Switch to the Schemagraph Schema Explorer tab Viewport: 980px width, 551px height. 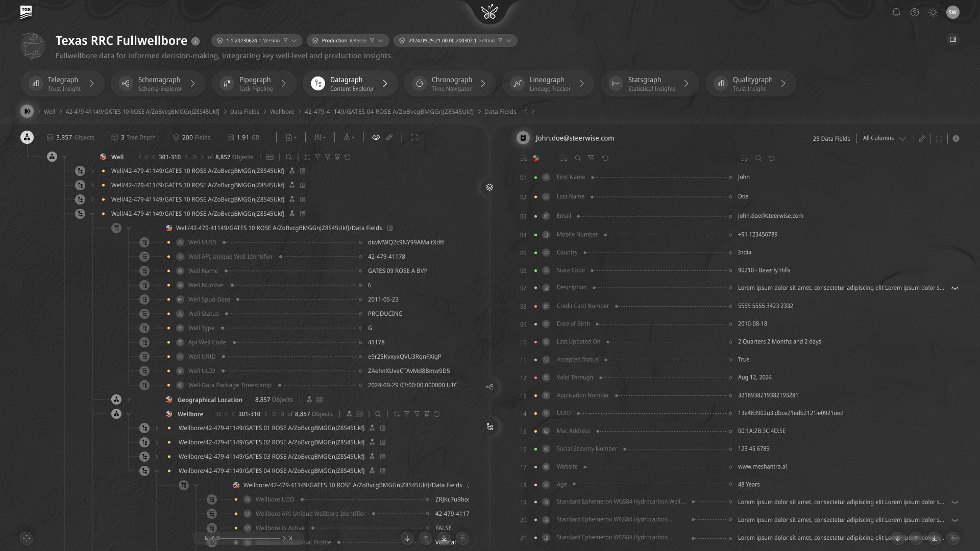pos(158,84)
